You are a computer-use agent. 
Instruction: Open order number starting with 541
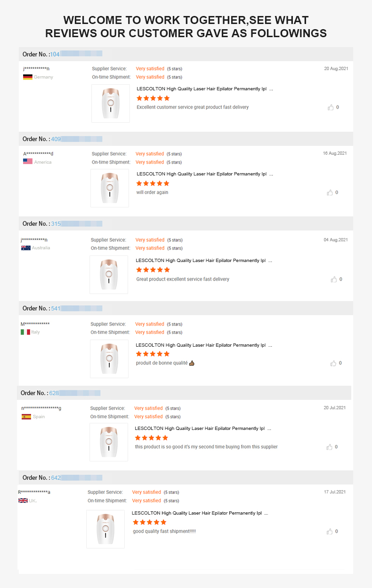click(77, 308)
